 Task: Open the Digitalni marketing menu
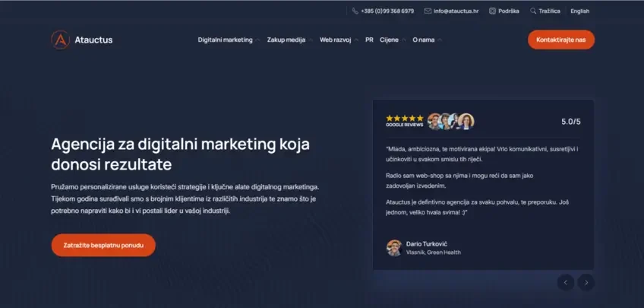point(225,40)
